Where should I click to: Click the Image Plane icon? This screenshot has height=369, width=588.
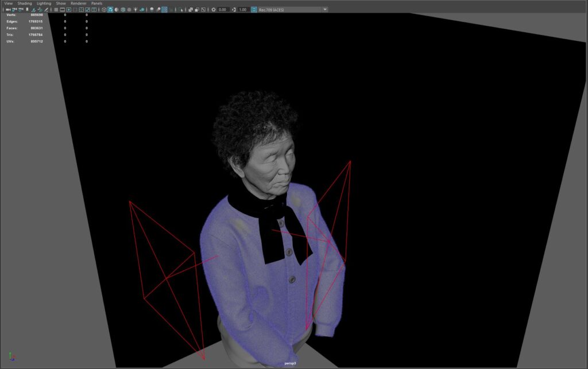tap(34, 9)
